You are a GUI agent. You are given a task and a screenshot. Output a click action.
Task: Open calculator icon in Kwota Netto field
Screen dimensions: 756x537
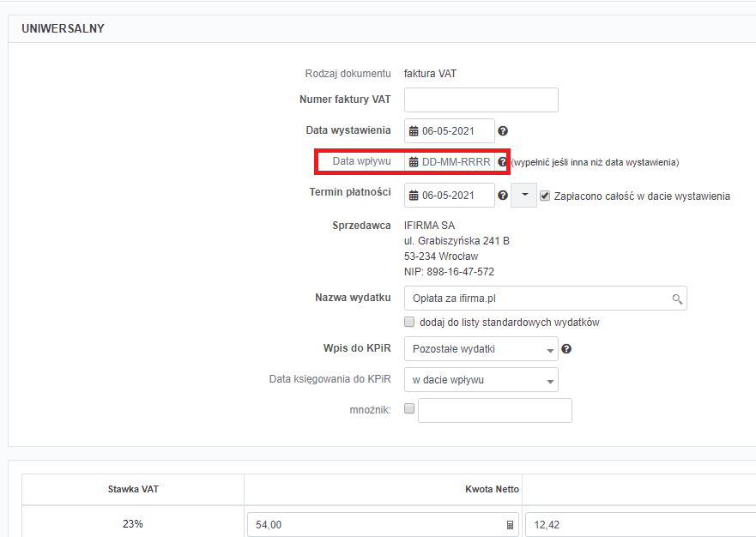[x=510, y=525]
